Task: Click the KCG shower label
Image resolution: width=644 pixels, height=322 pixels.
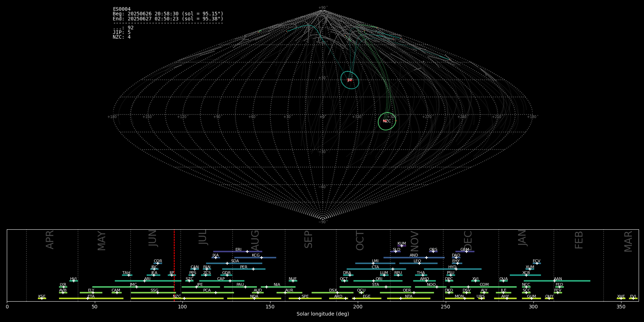Action: pos(256,255)
